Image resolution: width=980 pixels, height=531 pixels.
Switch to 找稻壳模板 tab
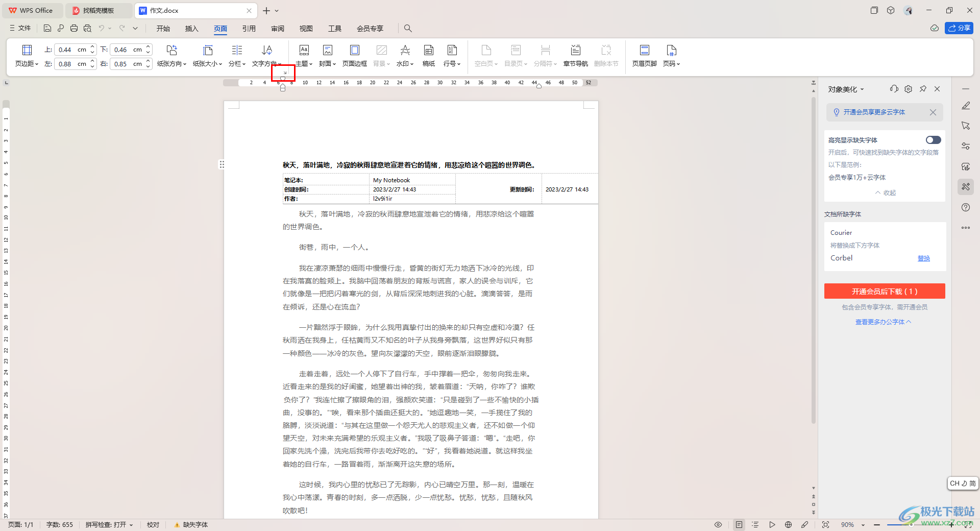click(98, 10)
